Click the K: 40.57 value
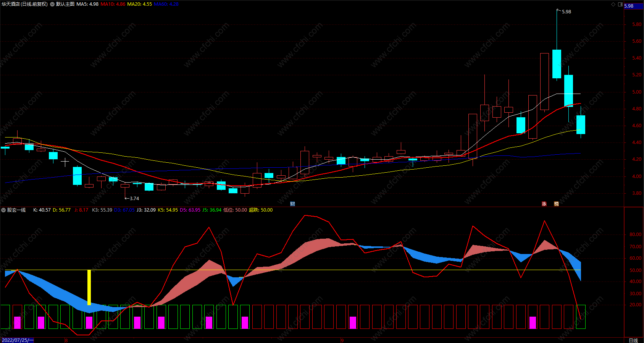 pyautogui.click(x=42, y=210)
